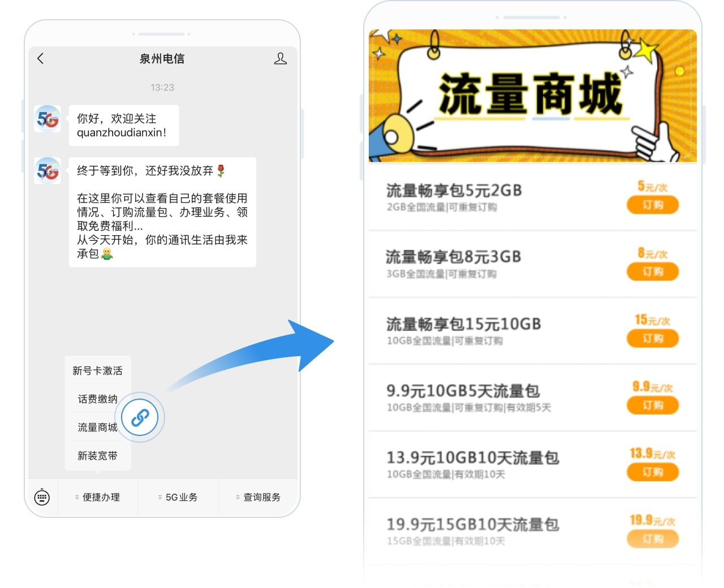Tap the 3GB全国流量|可重复订购 description
Image resolution: width=724 pixels, height=588 pixels.
click(x=442, y=274)
